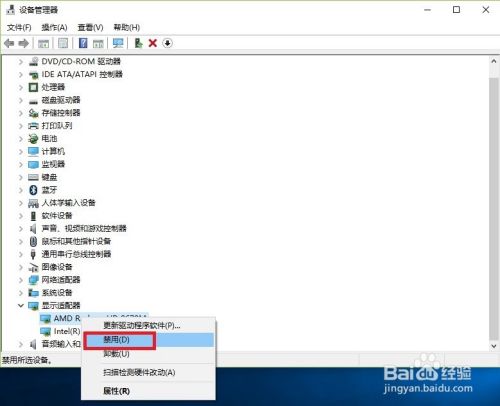Choose 更新驱动程序软件(P) from context menu
The width and height of the screenshot is (500, 406).
[x=148, y=326]
